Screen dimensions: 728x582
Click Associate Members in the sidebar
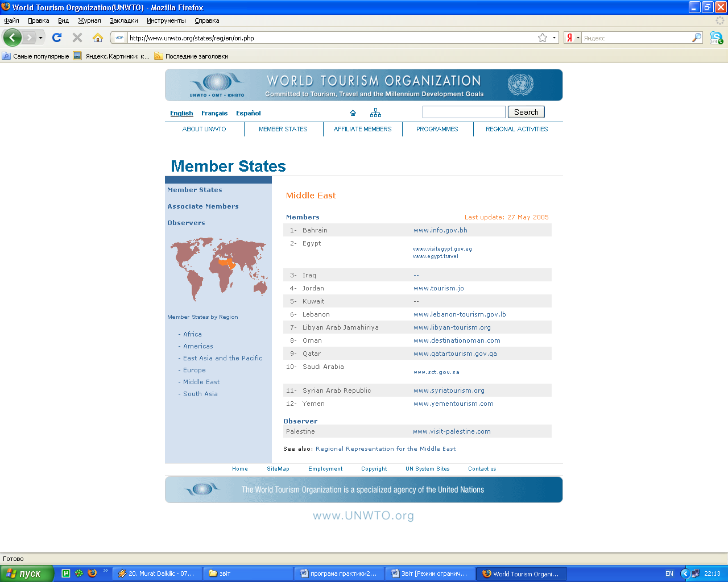203,206
